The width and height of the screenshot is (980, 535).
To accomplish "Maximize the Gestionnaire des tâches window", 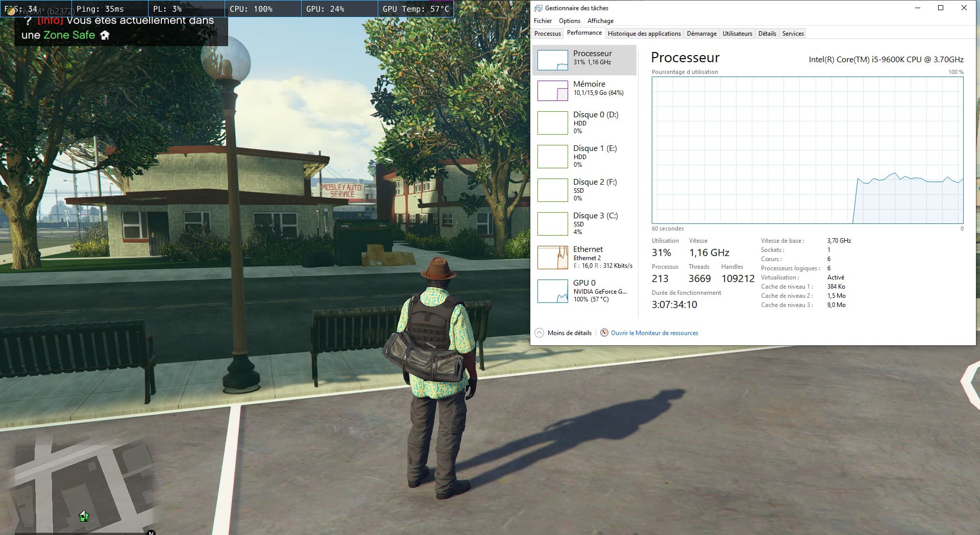I will click(941, 8).
